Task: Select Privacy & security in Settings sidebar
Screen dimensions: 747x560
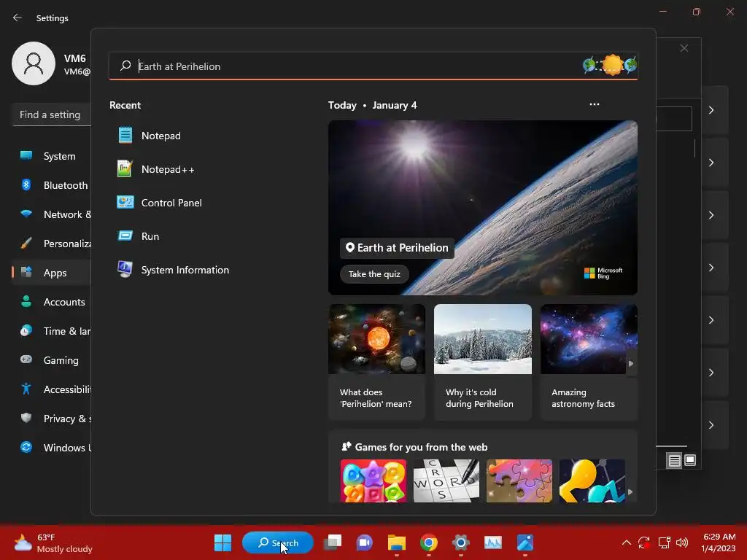Action: pos(52,419)
